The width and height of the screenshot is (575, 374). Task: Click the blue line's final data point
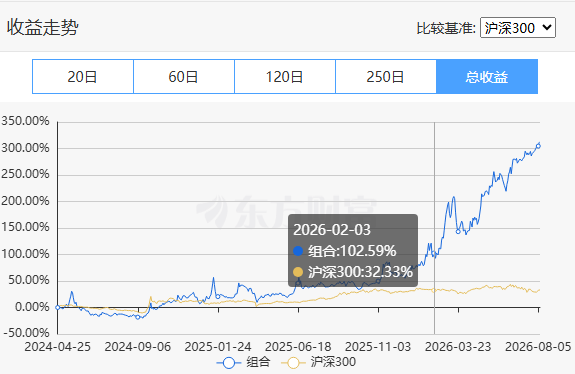pyautogui.click(x=538, y=146)
